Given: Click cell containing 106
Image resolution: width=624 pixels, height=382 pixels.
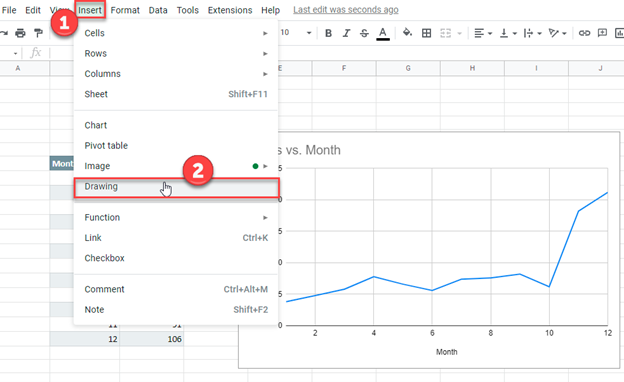Looking at the screenshot, I should (x=152, y=339).
